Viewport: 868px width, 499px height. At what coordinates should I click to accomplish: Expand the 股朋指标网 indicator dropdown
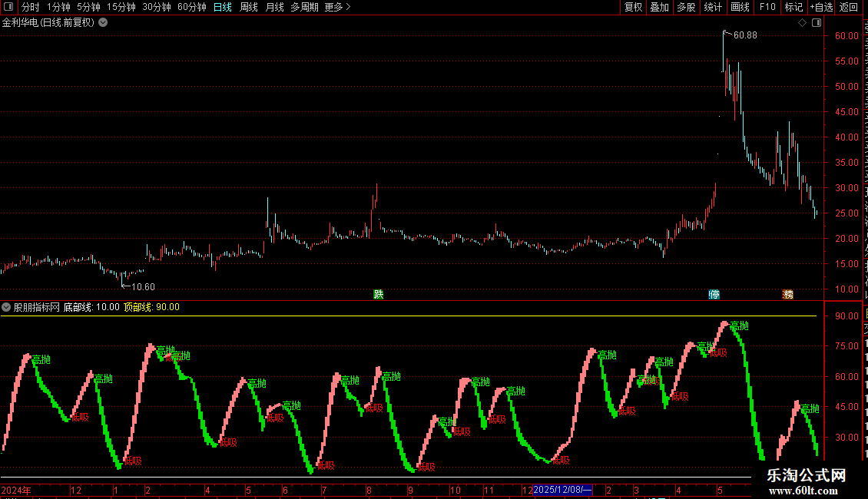point(6,307)
